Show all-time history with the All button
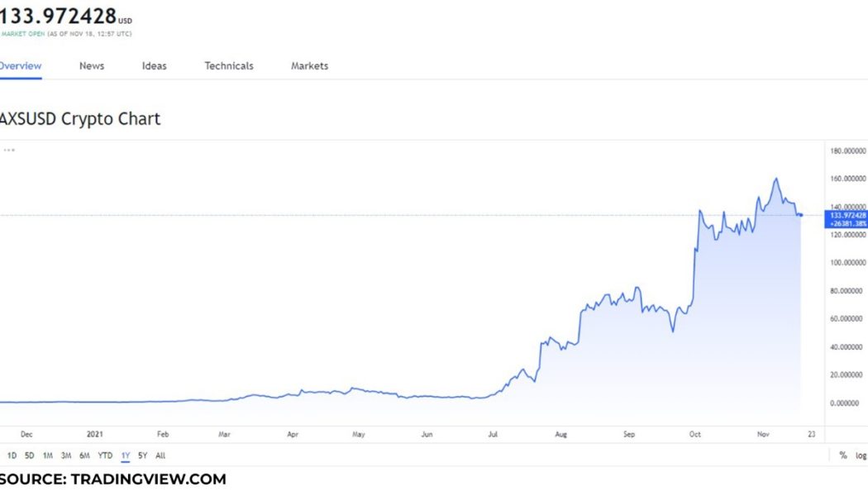This screenshot has height=496, width=868. pyautogui.click(x=160, y=455)
